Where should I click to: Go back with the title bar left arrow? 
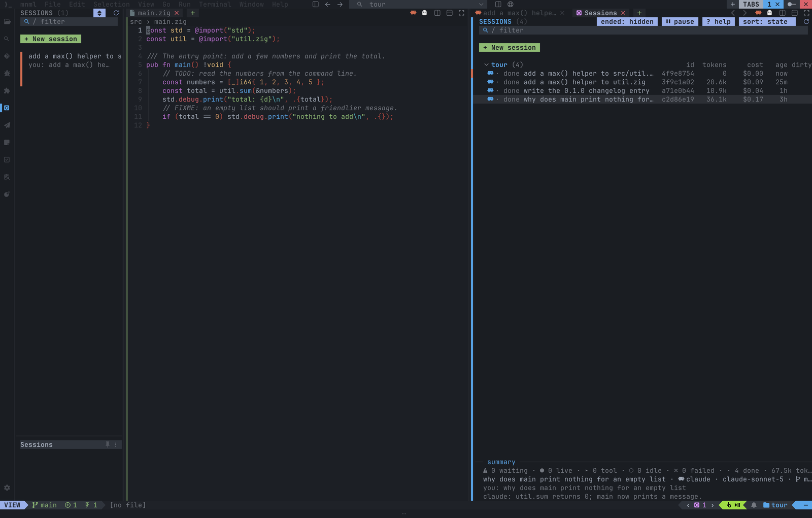[328, 5]
